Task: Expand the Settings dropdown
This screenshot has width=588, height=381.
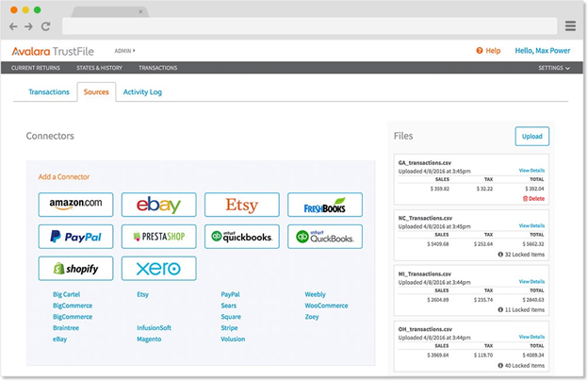Action: pyautogui.click(x=554, y=68)
